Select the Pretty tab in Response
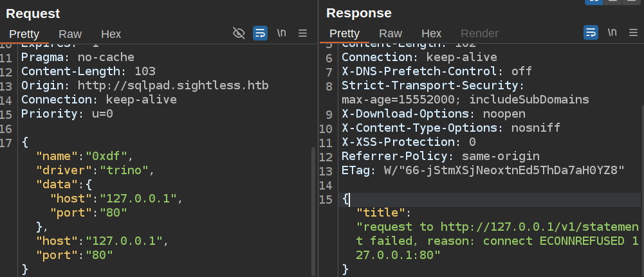Screen dimensions: 644x277 point(345,33)
